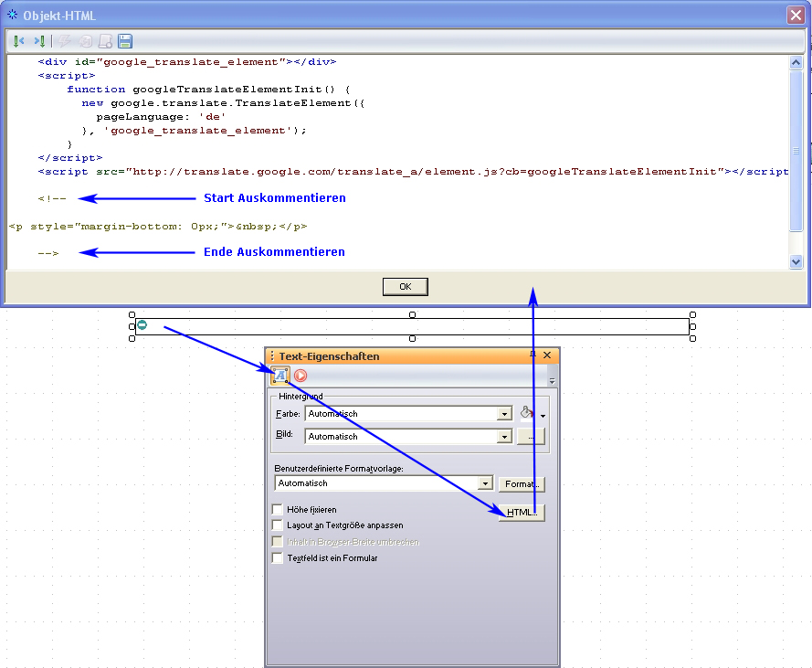The image size is (812, 668).
Task: Click the HTML... button
Action: [x=522, y=513]
